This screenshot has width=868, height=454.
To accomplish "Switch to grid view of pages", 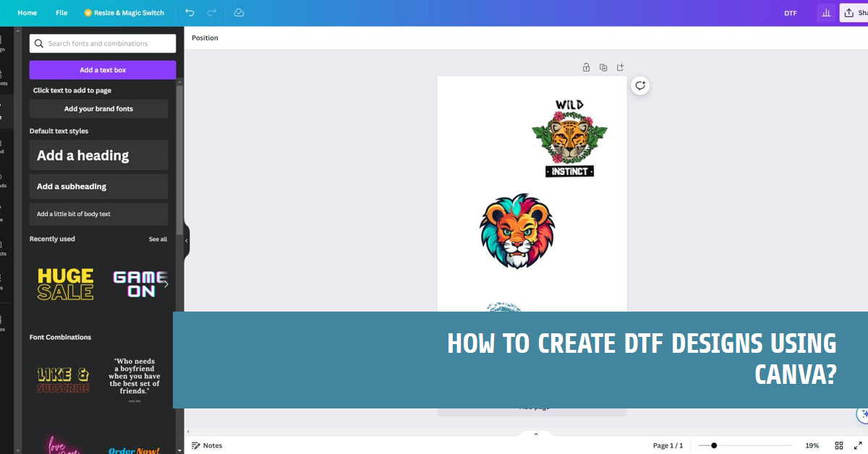I will click(839, 445).
